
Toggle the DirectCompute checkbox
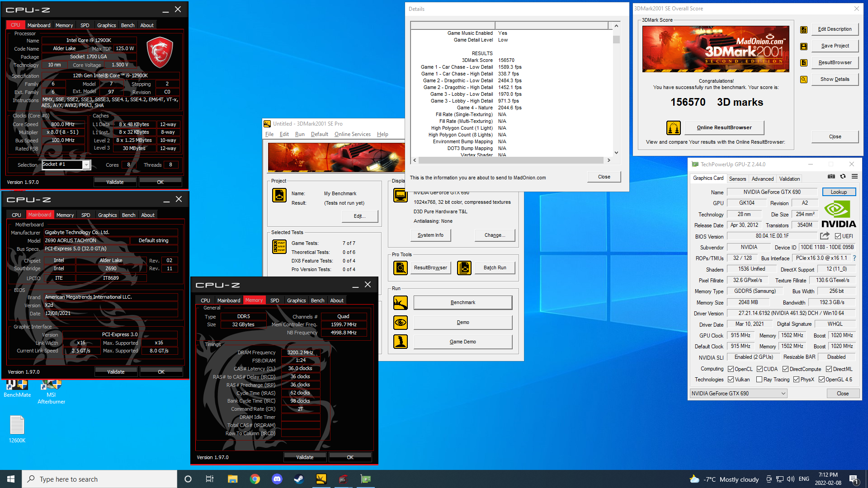pos(785,369)
